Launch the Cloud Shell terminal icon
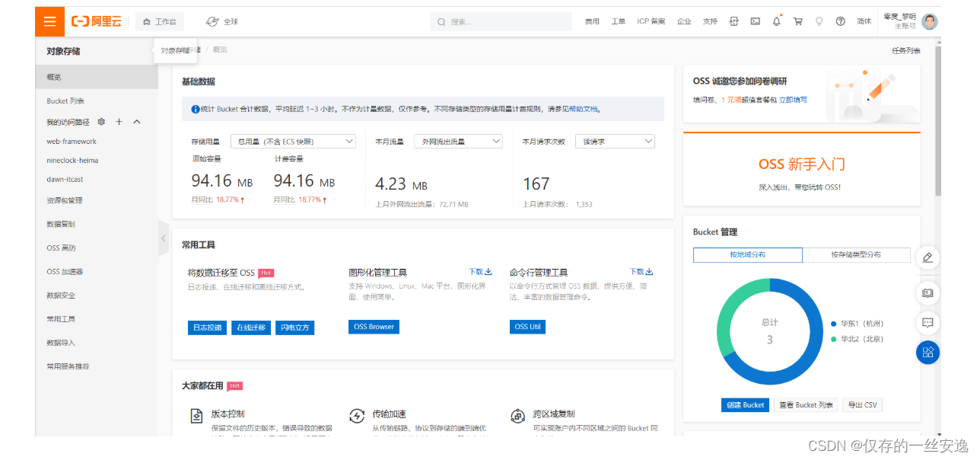Image resolution: width=980 pixels, height=460 pixels. (x=756, y=21)
